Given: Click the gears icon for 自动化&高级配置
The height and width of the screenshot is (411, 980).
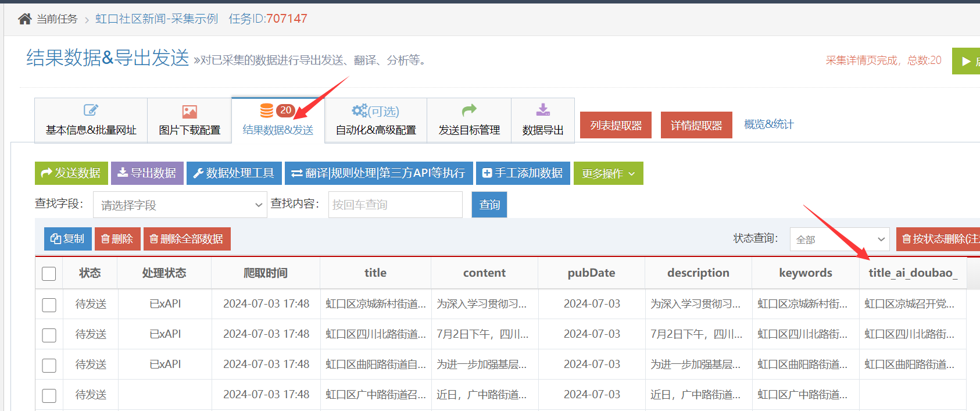Looking at the screenshot, I should [360, 110].
